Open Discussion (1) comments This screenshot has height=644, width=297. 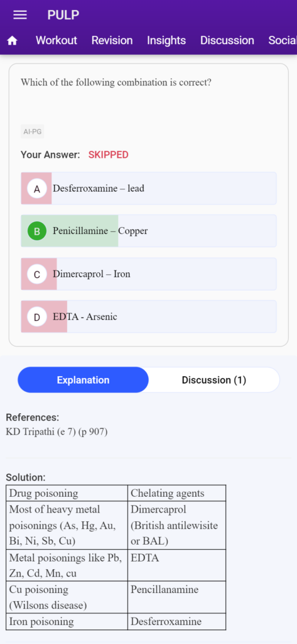[x=213, y=380]
